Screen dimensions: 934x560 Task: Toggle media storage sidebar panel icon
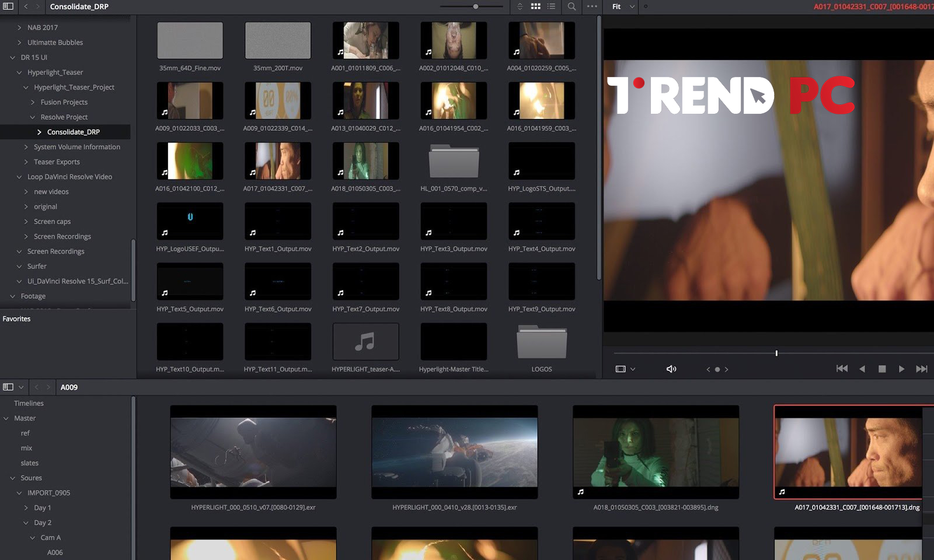pos(8,6)
